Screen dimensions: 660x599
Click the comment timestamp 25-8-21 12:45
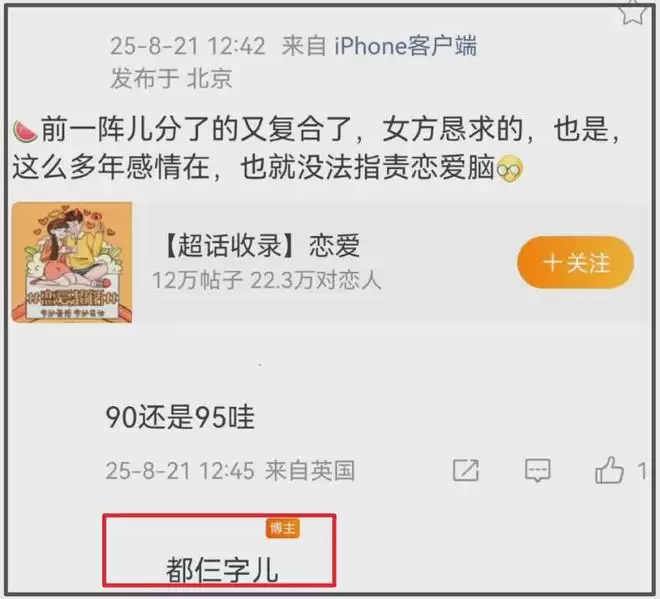tap(180, 471)
